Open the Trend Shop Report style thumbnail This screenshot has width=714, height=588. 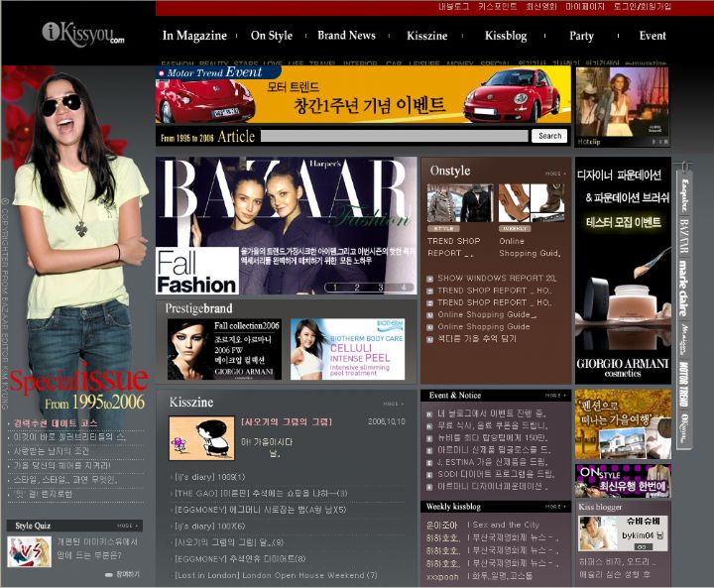coord(460,203)
